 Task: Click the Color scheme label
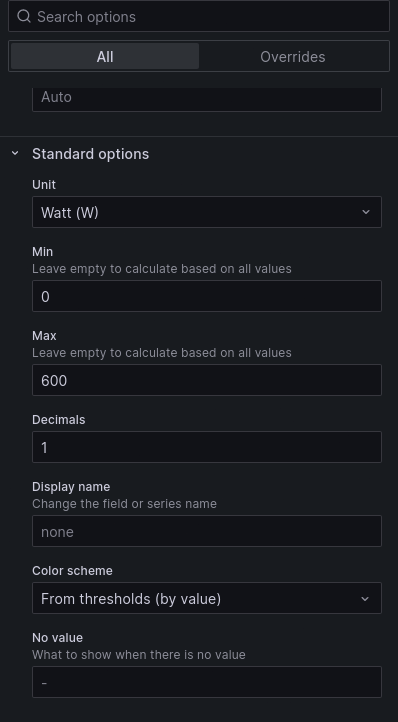[72, 571]
